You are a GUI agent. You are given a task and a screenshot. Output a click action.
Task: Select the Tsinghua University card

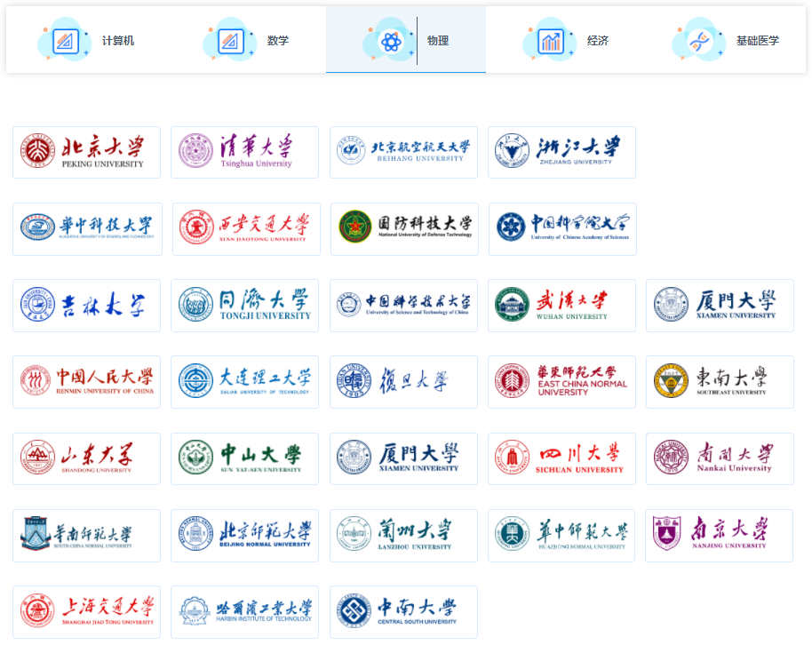tap(244, 152)
